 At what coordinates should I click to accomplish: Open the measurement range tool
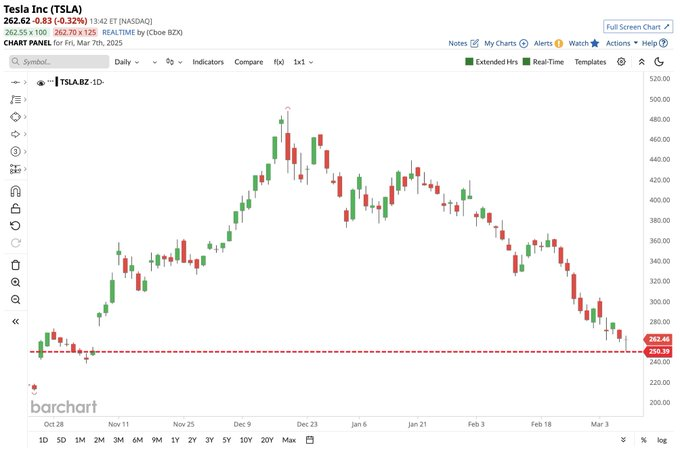pyautogui.click(x=16, y=169)
